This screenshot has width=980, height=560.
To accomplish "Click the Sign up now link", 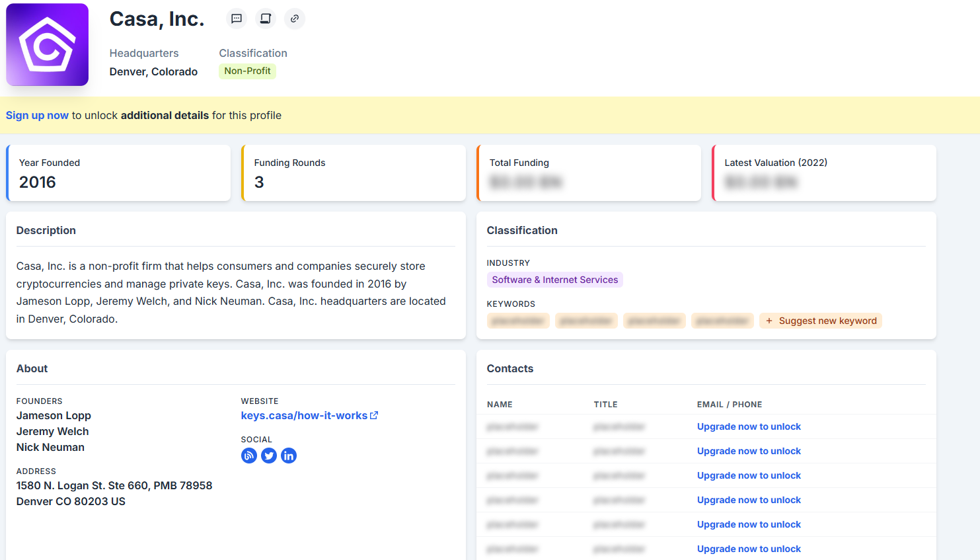I will (37, 115).
